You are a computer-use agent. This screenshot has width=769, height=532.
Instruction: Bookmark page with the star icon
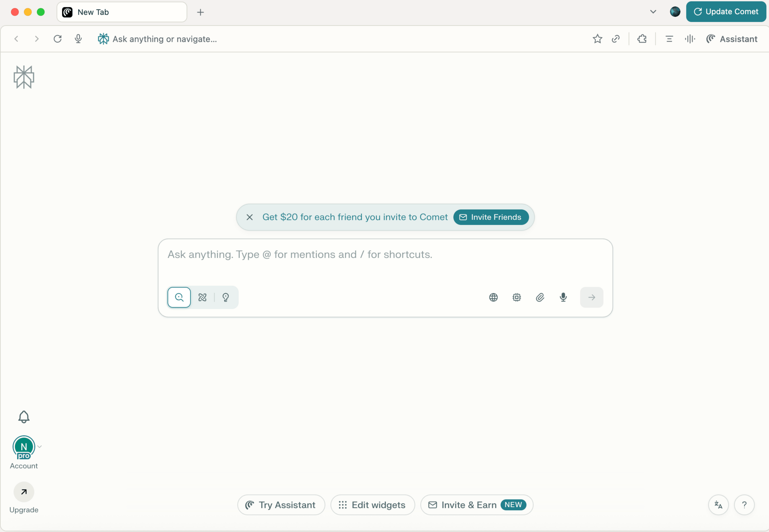[597, 39]
